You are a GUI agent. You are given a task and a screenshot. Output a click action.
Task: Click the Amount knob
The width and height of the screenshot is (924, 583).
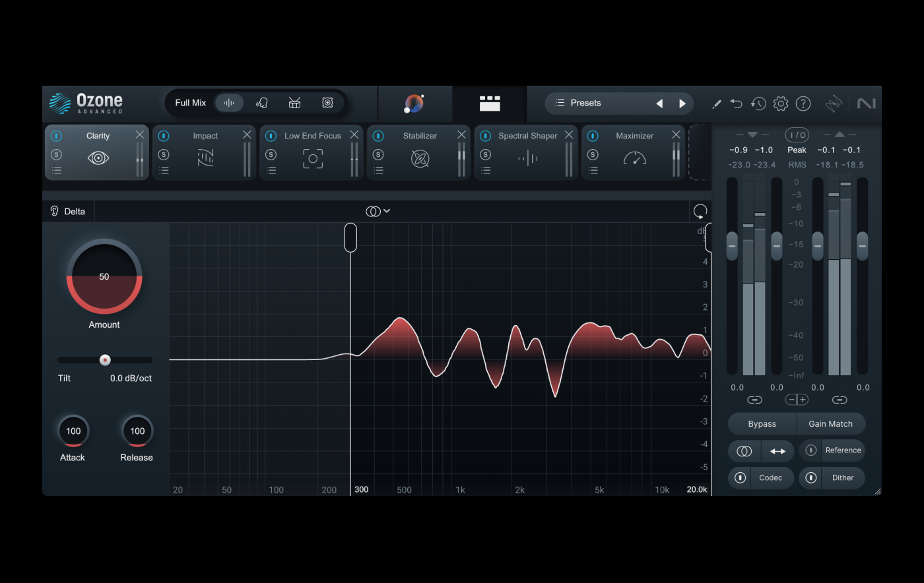[x=104, y=276]
